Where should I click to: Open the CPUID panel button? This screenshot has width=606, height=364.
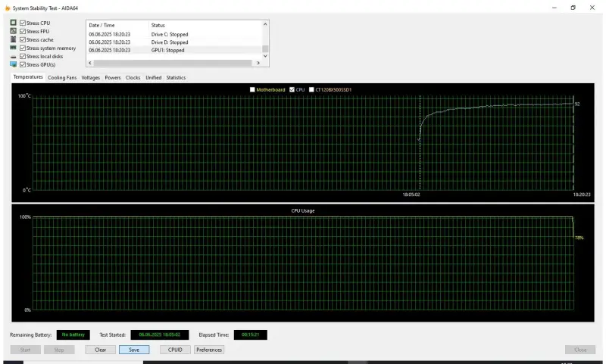[175, 350]
